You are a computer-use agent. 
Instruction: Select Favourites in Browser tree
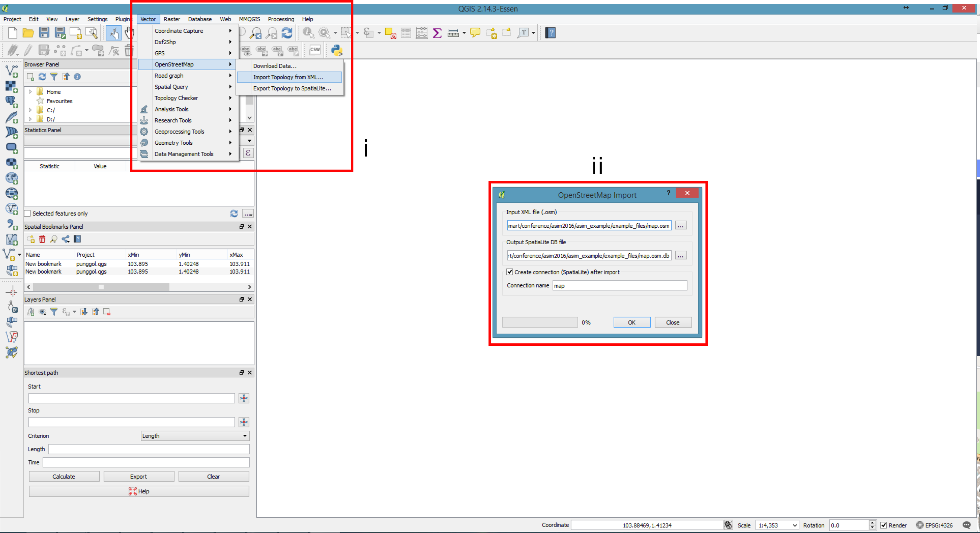click(x=59, y=101)
